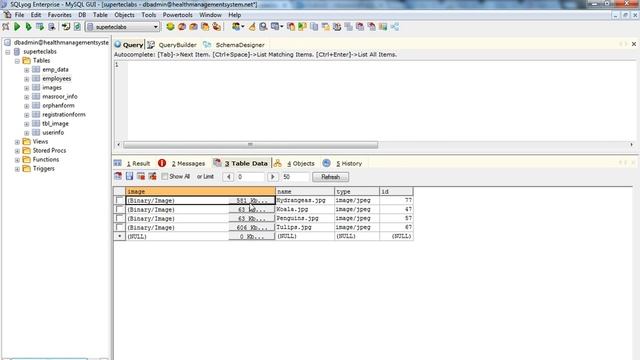Collapse the Tables folder

click(17, 61)
